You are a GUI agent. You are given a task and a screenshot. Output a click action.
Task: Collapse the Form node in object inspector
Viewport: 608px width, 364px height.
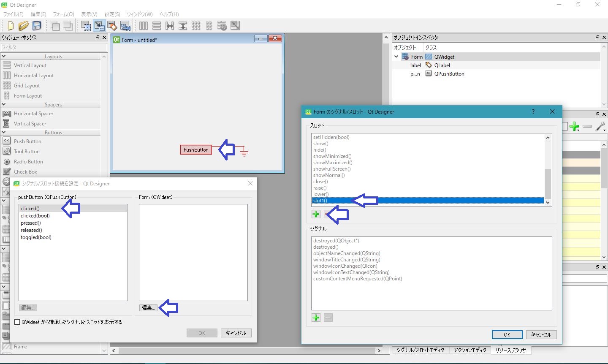[x=396, y=56]
